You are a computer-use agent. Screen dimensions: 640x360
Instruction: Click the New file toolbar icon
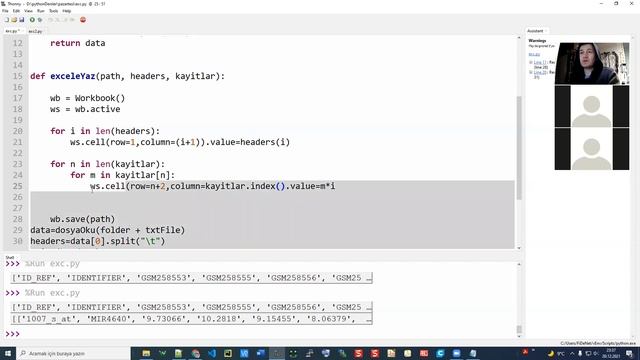point(7,20)
